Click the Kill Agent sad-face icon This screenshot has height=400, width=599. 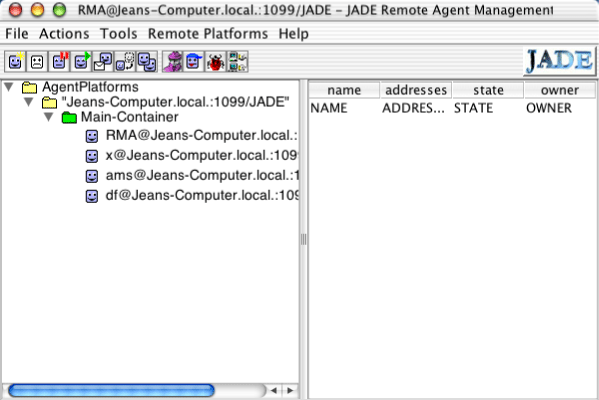[37, 61]
